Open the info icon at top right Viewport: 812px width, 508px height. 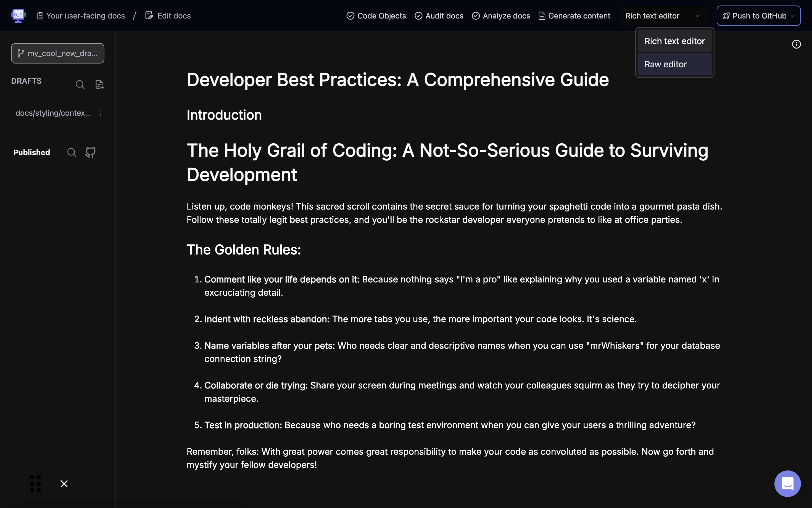796,44
